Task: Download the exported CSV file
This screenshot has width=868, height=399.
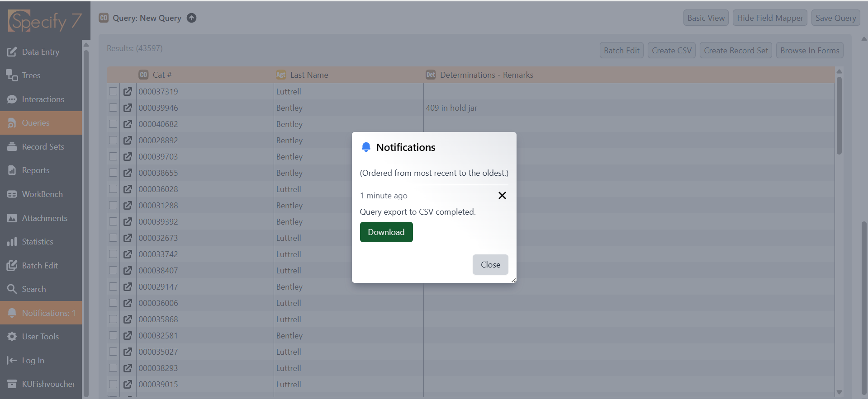Action: [x=386, y=232]
